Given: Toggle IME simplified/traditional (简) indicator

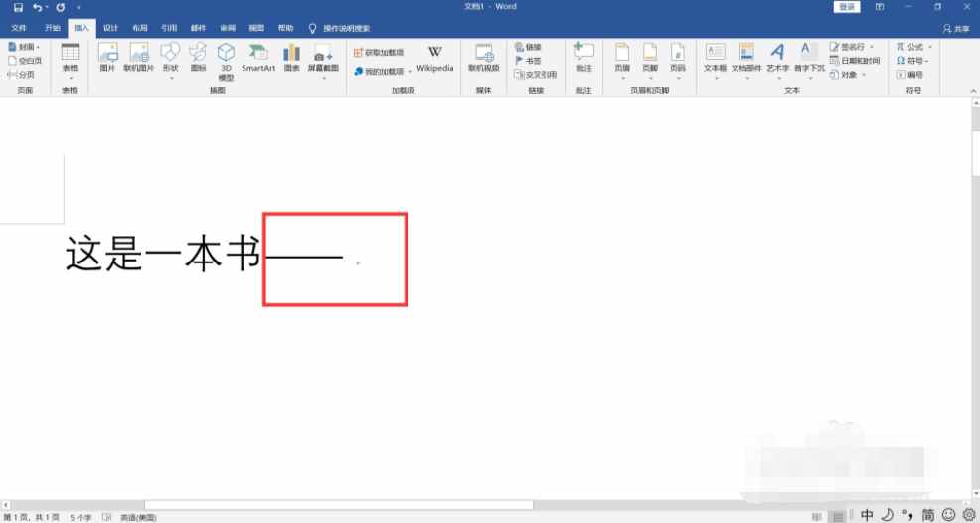Looking at the screenshot, I should pos(927,514).
